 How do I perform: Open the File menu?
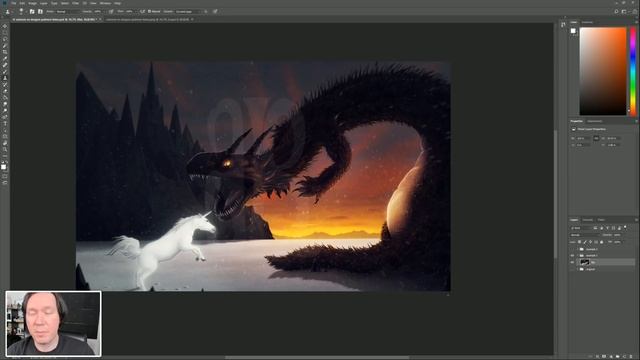(13, 3)
